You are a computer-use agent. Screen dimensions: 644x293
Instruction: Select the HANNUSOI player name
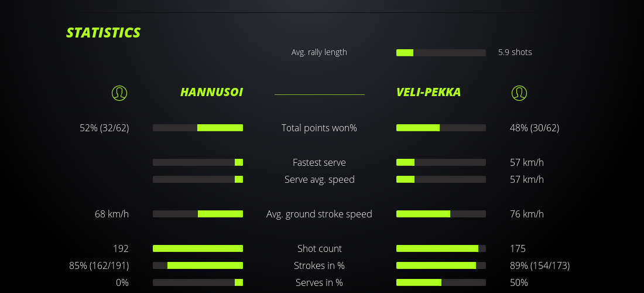[211, 93]
